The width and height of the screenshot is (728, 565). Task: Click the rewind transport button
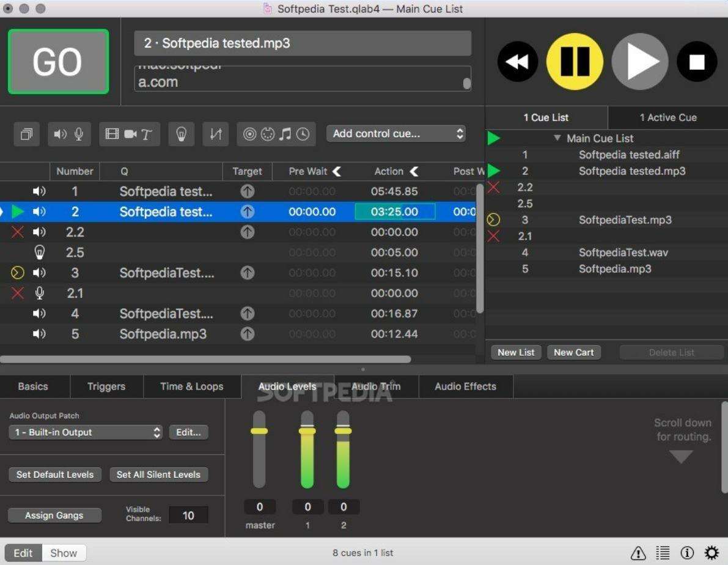(x=517, y=61)
